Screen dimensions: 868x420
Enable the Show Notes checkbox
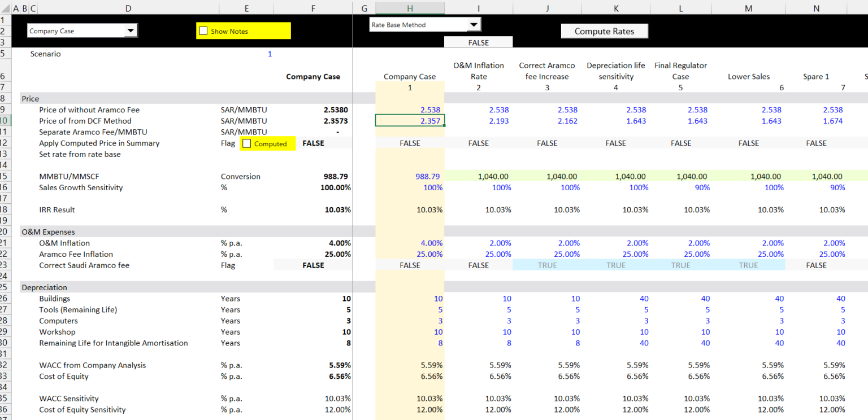click(x=203, y=30)
